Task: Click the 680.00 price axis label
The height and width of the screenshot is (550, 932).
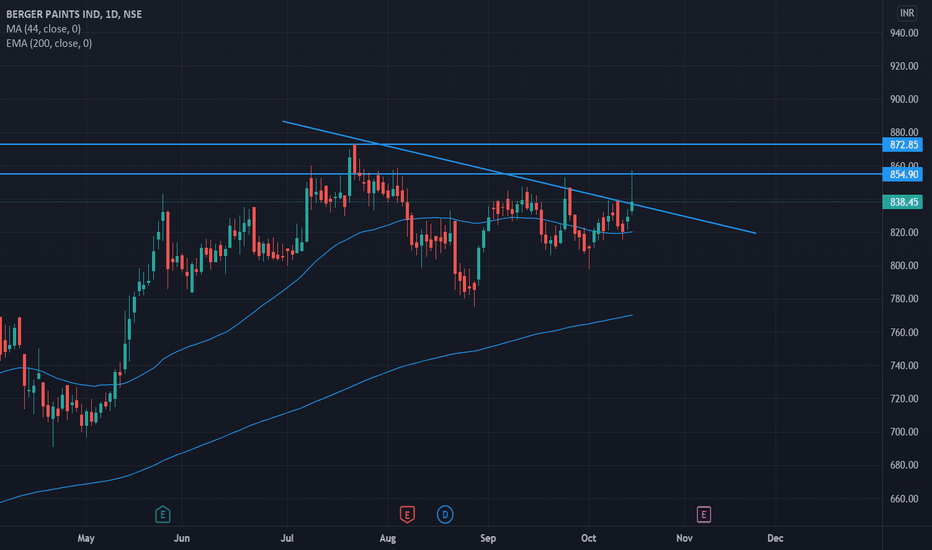Action: click(x=903, y=465)
